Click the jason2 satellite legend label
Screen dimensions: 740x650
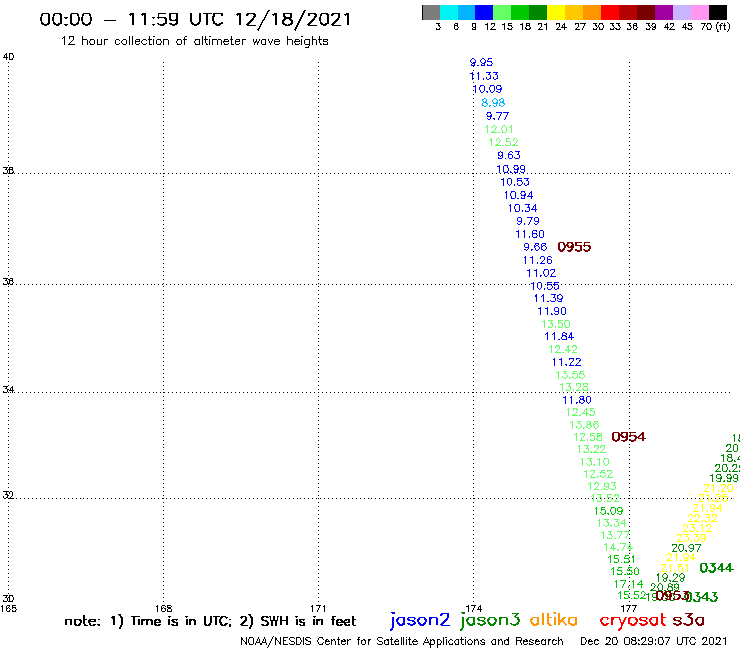pyautogui.click(x=420, y=620)
